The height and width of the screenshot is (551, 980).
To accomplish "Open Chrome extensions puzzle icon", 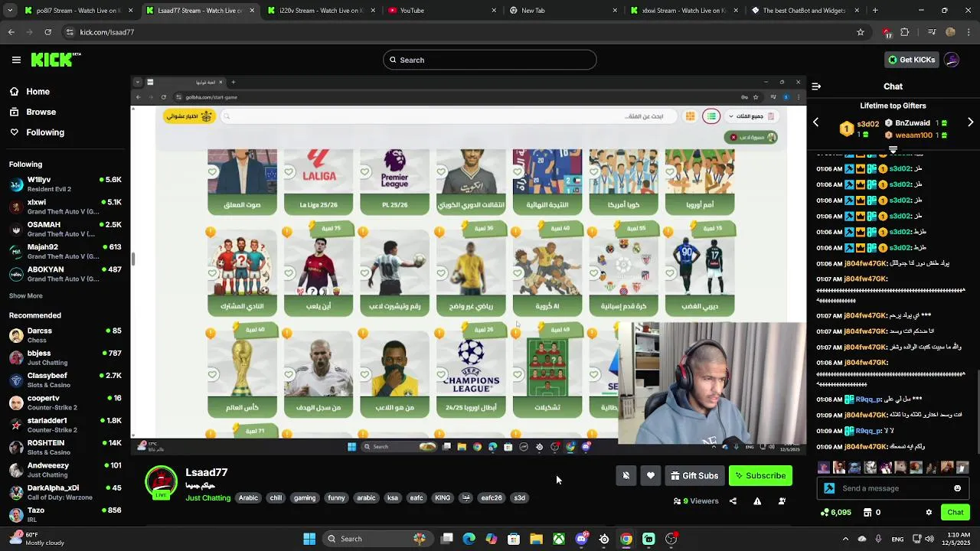I will (x=905, y=32).
